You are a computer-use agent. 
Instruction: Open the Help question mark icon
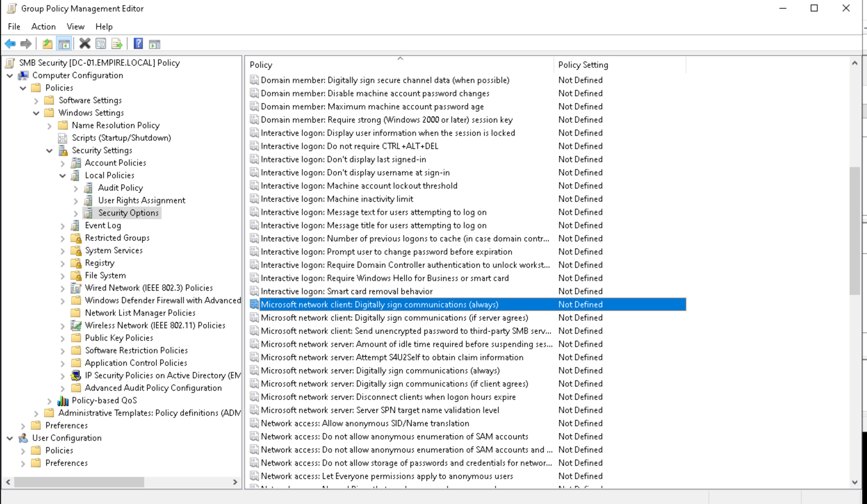click(138, 44)
